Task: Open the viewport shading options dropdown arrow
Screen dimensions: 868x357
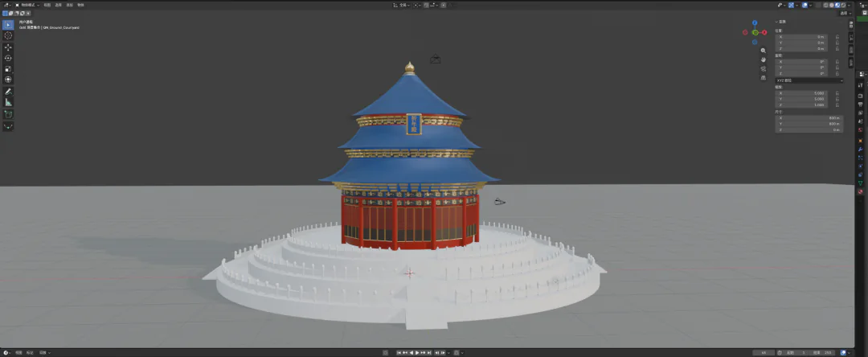Action: click(x=849, y=5)
